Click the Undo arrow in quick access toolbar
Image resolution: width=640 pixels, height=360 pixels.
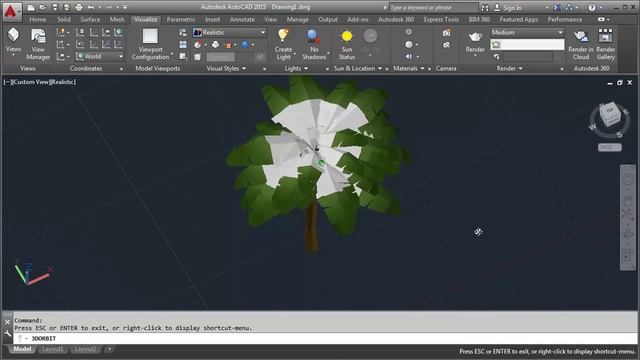pyautogui.click(x=91, y=7)
